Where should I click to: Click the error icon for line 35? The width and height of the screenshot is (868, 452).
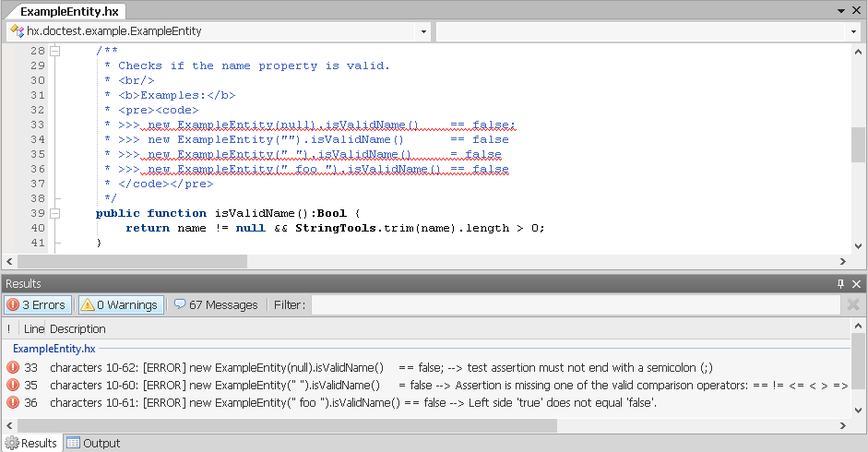point(13,385)
